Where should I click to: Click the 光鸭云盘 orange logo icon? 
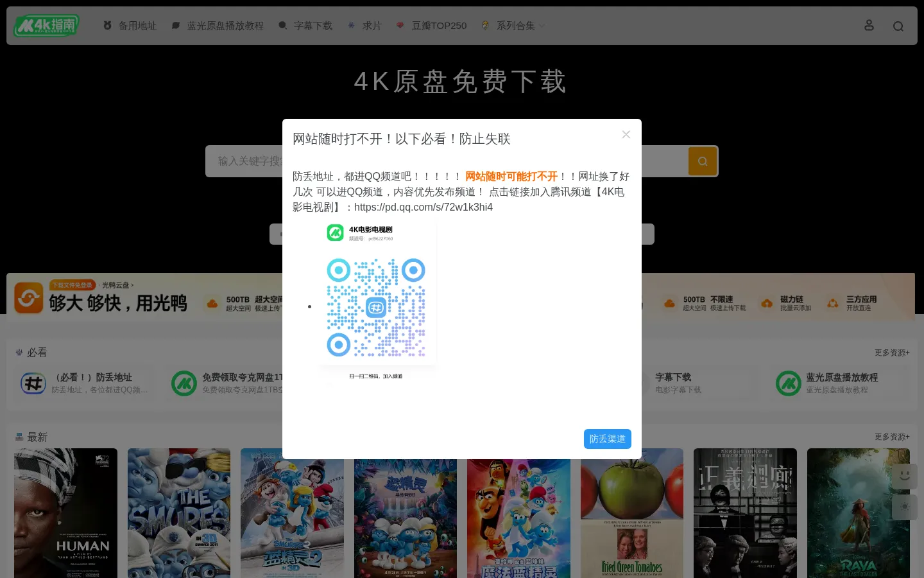click(29, 298)
